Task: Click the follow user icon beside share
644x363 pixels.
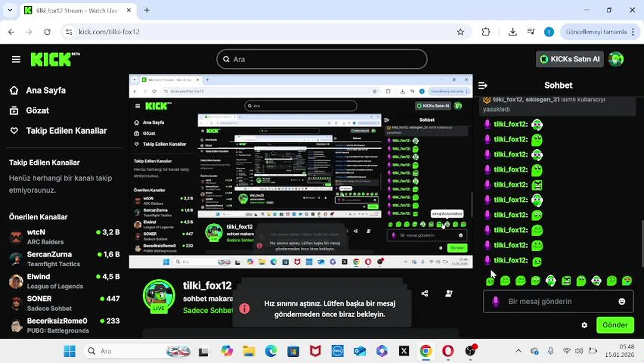Action: pos(448,293)
